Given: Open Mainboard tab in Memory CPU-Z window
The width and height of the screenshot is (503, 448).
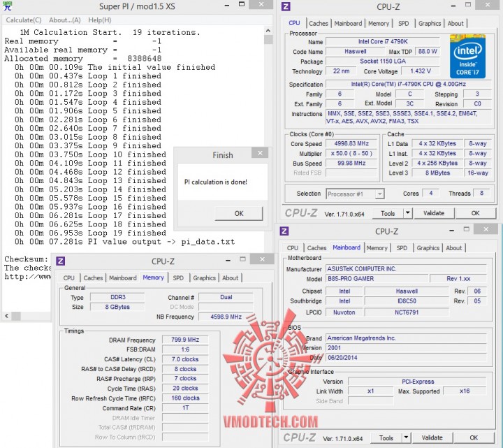Looking at the screenshot, I should [x=122, y=278].
